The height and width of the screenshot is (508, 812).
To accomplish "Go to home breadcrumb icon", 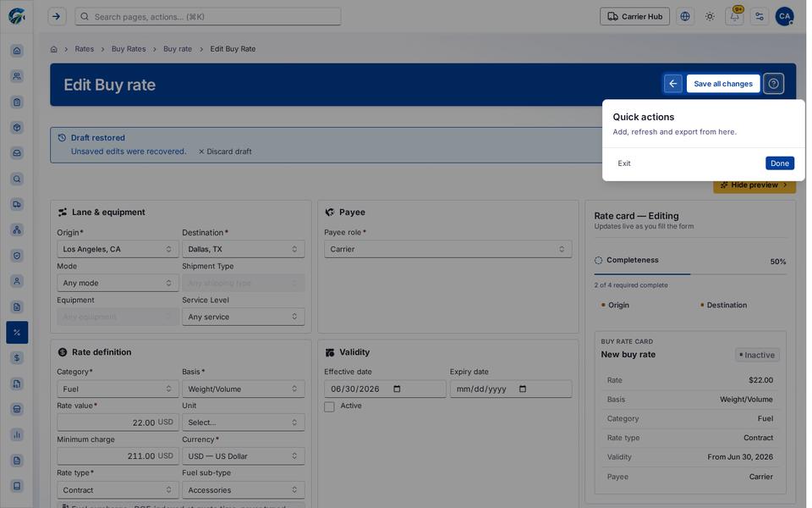I will click(x=54, y=49).
